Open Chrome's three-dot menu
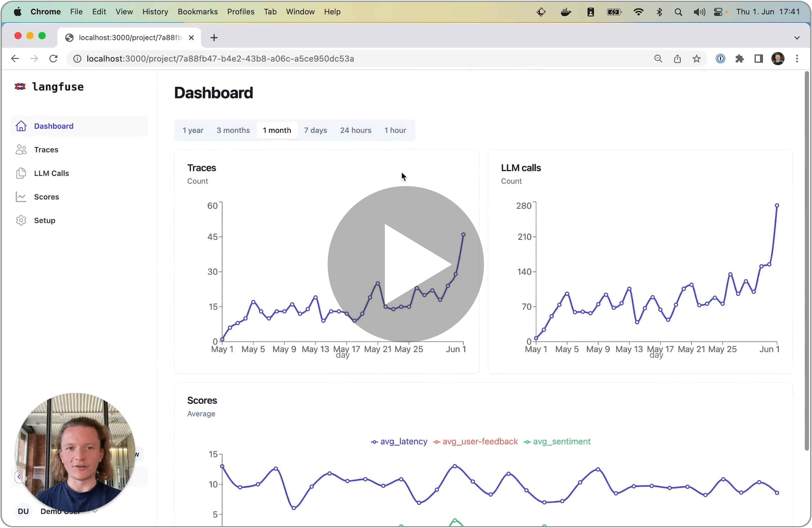The width and height of the screenshot is (812, 528). tap(797, 59)
